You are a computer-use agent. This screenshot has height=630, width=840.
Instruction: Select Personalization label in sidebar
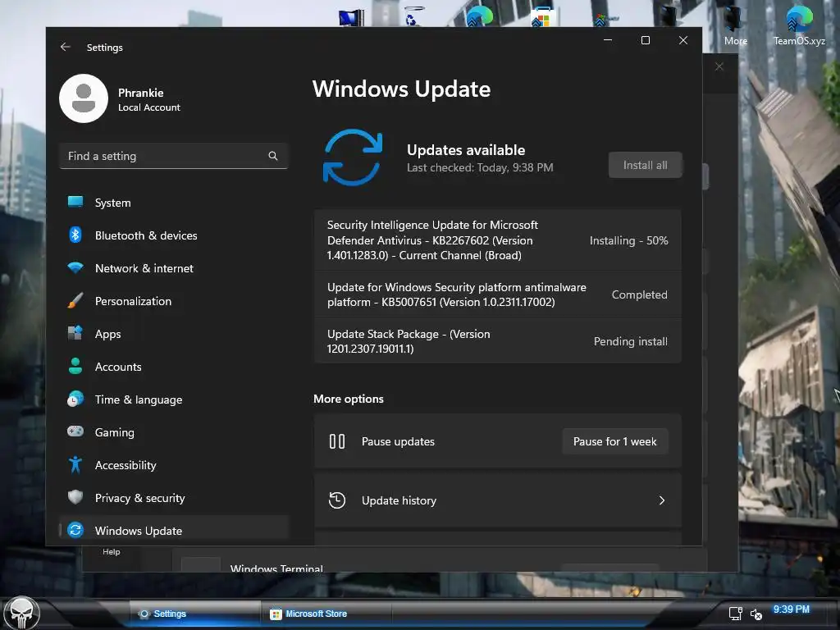coord(133,301)
